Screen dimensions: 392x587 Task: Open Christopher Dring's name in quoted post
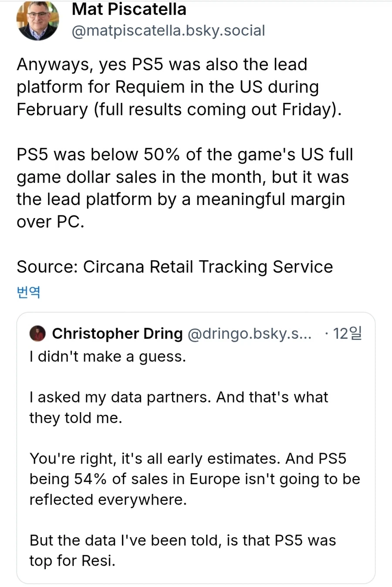(x=117, y=334)
